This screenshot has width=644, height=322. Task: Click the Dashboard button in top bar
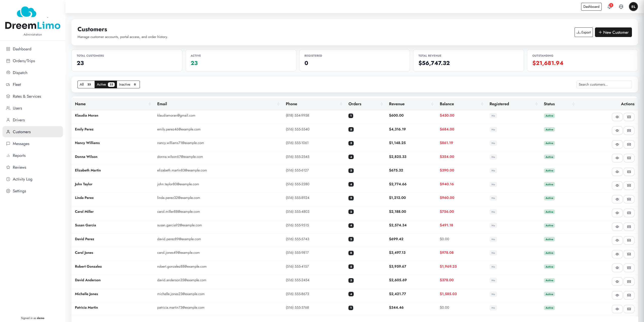point(591,7)
